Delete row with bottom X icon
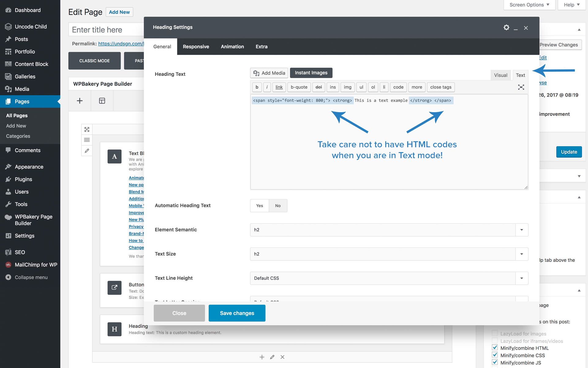The height and width of the screenshot is (368, 588). tap(282, 357)
